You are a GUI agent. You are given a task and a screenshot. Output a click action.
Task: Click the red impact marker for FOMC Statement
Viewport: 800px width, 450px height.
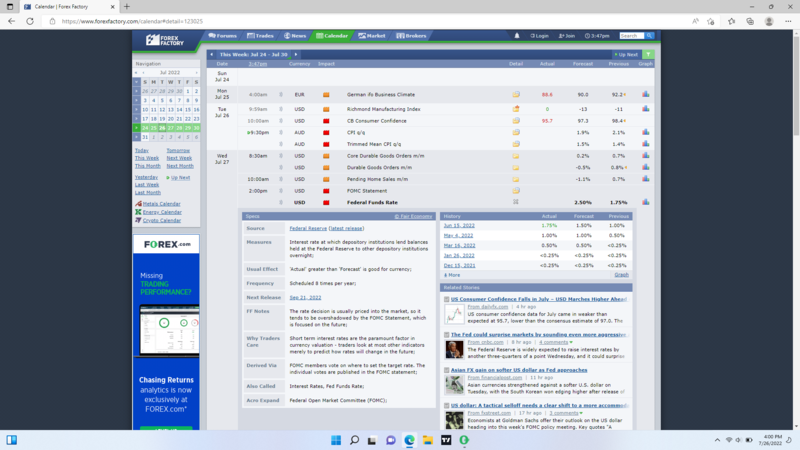click(x=326, y=191)
